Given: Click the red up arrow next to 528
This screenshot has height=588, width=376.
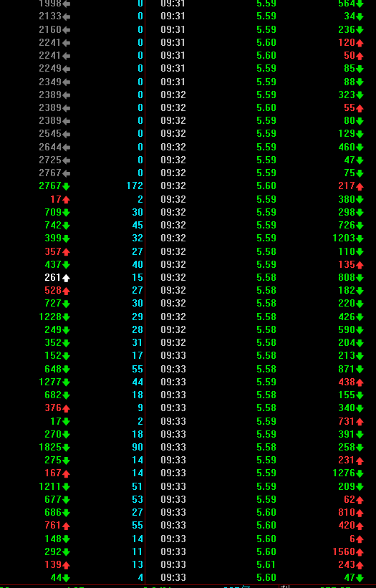Looking at the screenshot, I should tap(66, 291).
